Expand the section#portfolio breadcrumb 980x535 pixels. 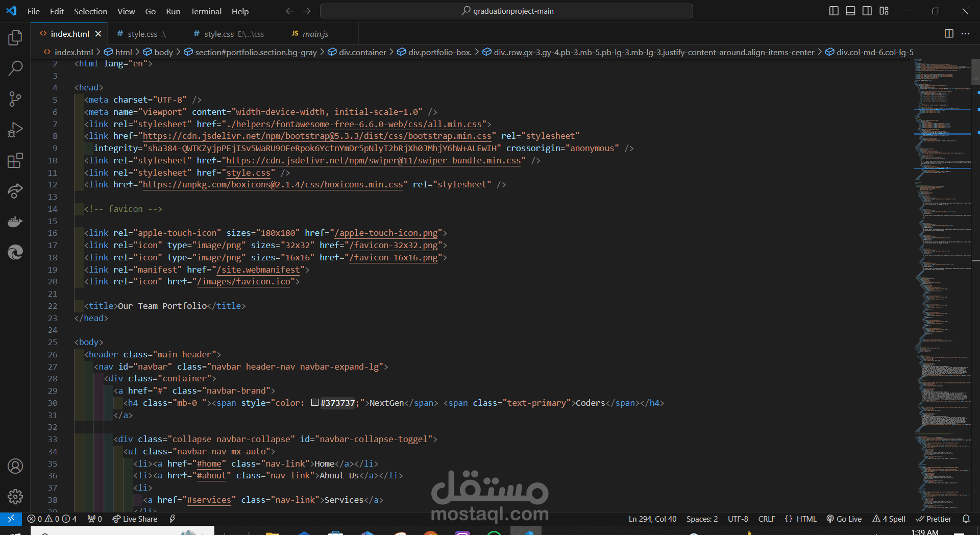click(251, 52)
